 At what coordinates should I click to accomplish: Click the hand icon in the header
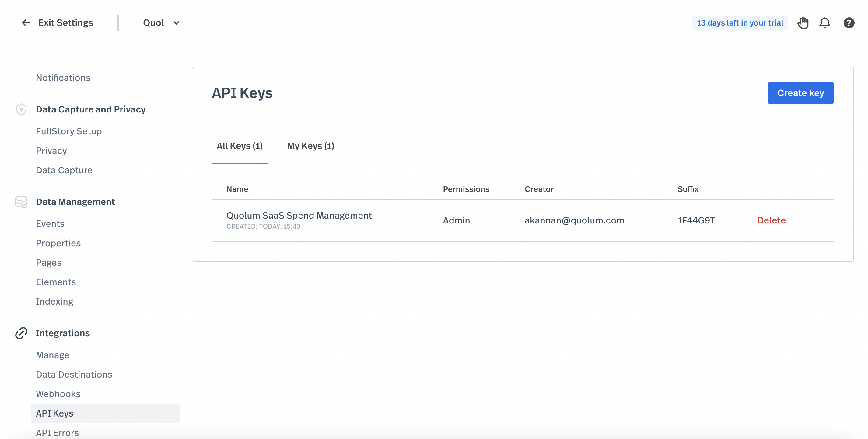pos(803,23)
